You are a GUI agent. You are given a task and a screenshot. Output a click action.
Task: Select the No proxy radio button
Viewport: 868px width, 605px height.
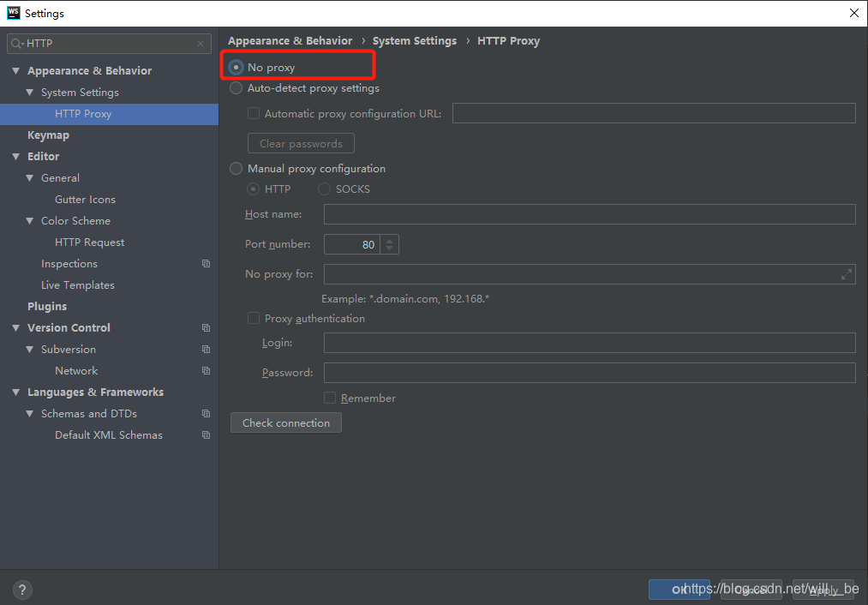click(x=236, y=68)
